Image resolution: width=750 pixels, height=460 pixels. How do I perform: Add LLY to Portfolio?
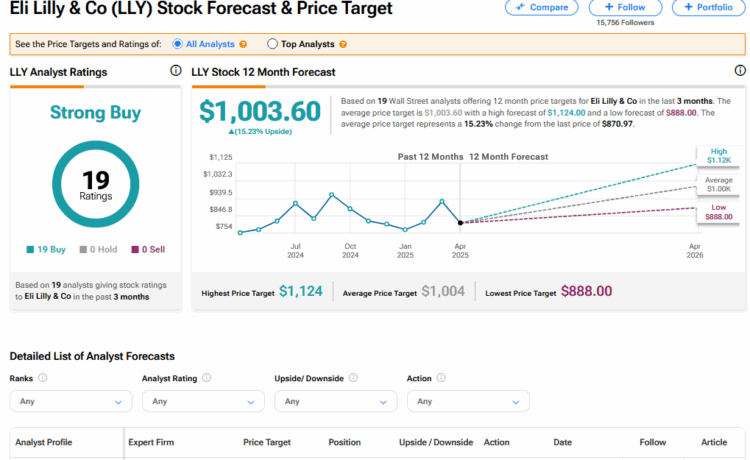(x=709, y=7)
